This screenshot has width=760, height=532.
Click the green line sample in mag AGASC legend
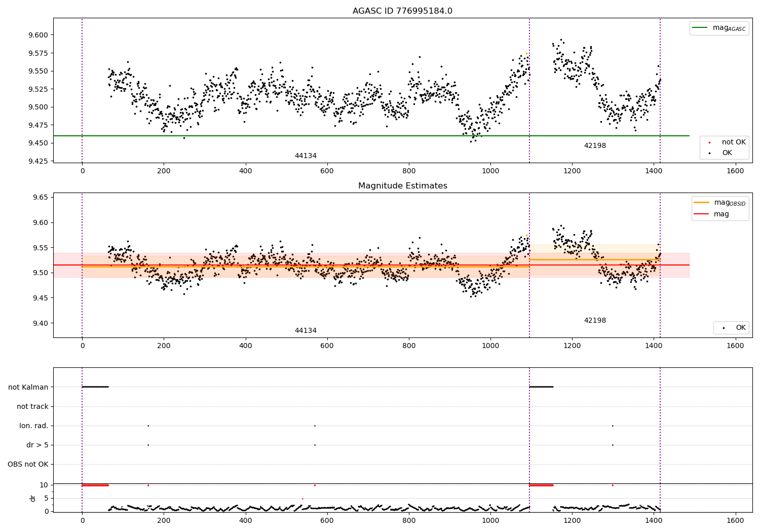(700, 28)
